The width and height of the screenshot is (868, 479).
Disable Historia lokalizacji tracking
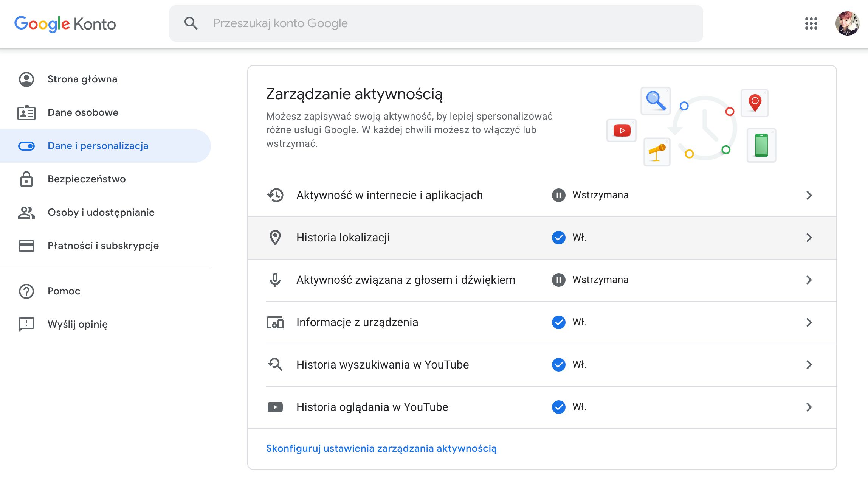pos(559,238)
